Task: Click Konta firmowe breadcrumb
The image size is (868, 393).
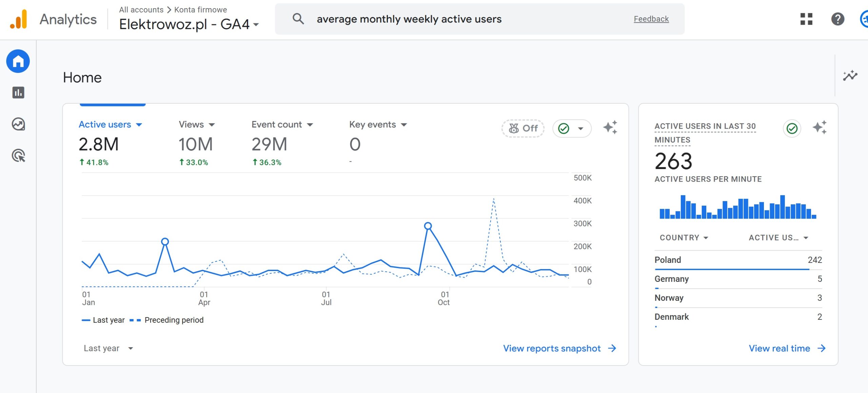Action: point(200,9)
